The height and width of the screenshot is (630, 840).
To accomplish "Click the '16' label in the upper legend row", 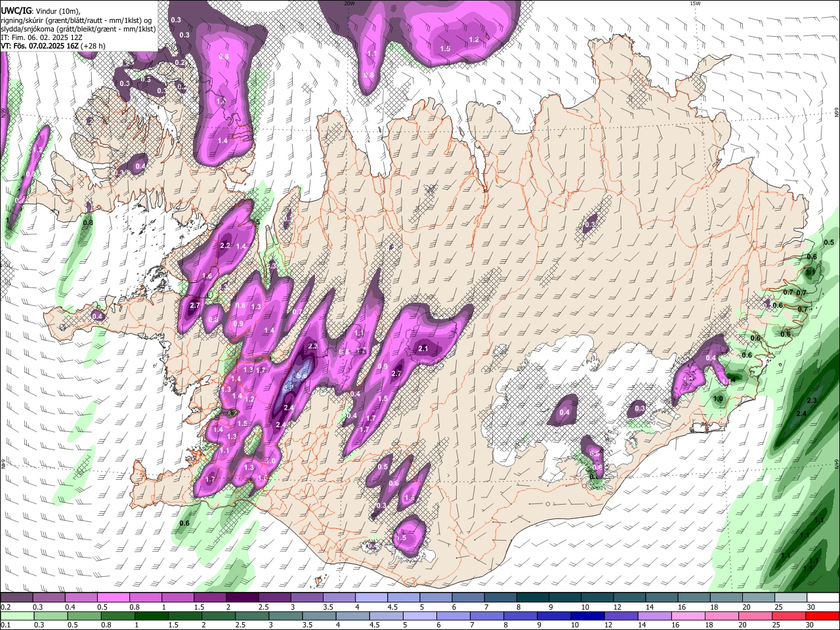I will point(681,607).
